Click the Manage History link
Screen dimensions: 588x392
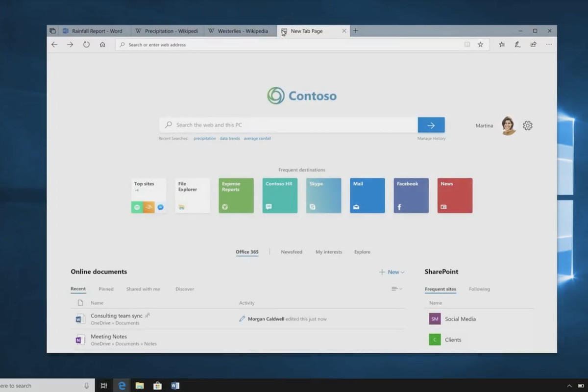tap(431, 139)
